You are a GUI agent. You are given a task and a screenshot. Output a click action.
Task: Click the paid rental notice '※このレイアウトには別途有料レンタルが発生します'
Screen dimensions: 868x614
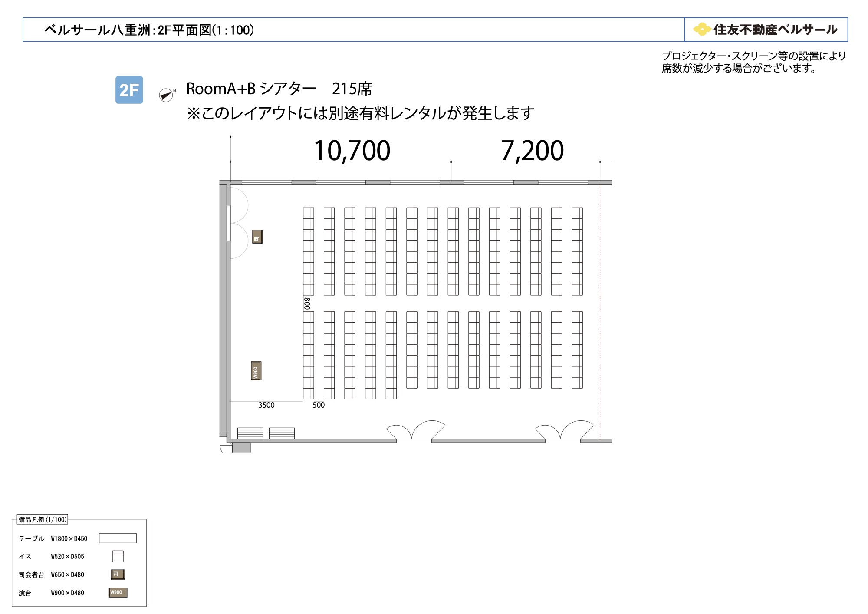tap(360, 113)
